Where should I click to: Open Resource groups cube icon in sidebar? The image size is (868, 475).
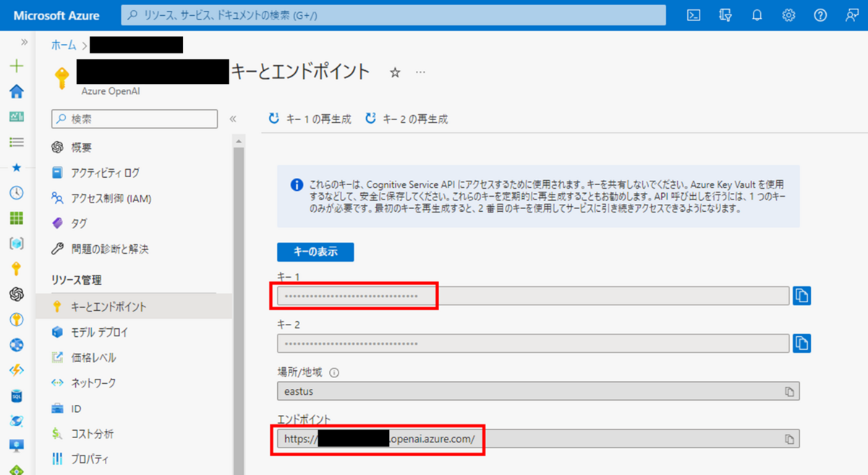[x=16, y=244]
